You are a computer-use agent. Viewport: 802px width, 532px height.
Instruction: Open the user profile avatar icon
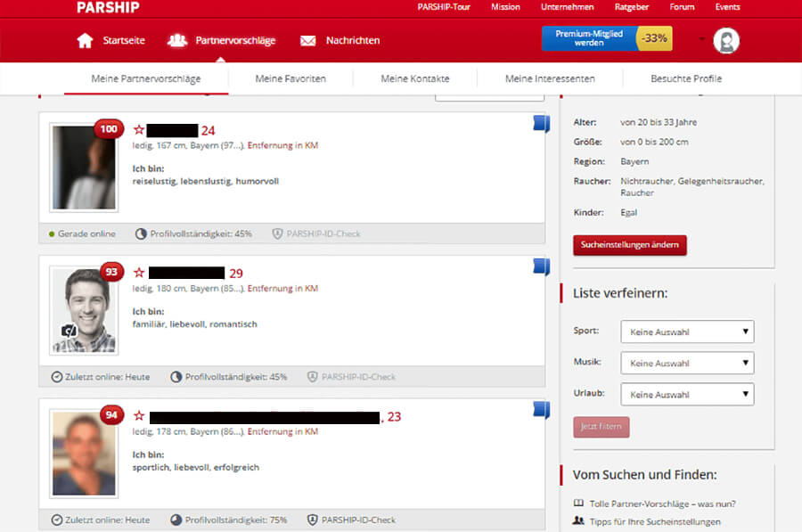(x=726, y=40)
